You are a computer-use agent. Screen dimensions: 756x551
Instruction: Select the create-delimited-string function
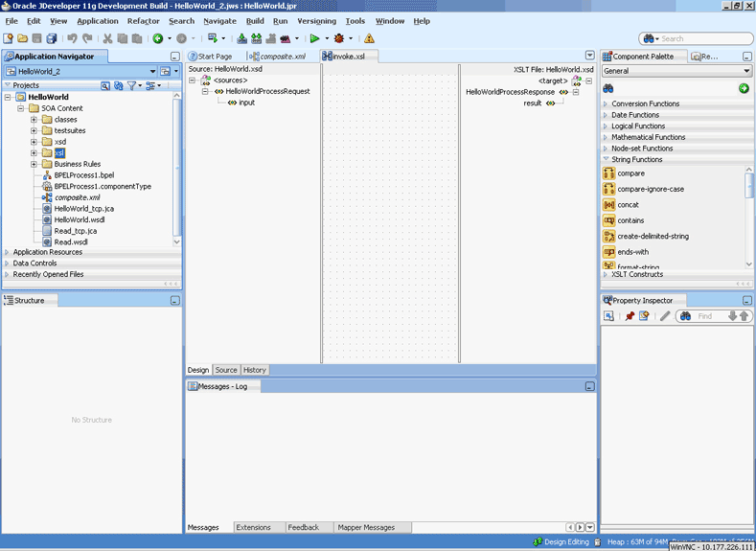(x=646, y=237)
